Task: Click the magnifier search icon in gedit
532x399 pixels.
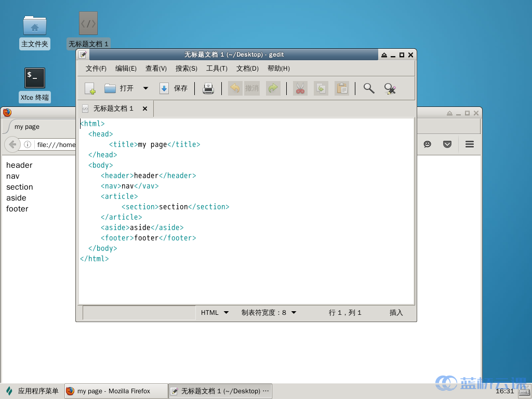Action: tap(369, 88)
